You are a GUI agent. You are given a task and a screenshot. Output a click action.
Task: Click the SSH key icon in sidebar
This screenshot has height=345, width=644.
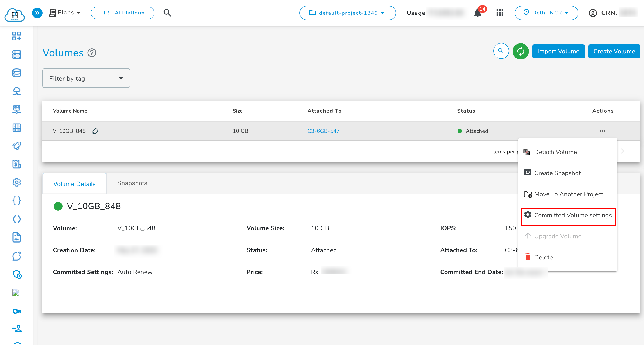click(16, 311)
